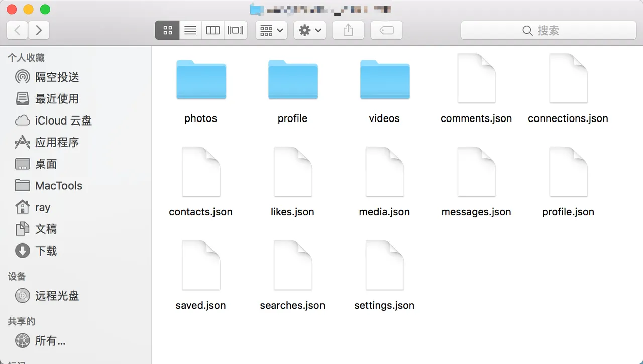Switch to Cover Flow view
The image size is (643, 364).
coord(236,30)
